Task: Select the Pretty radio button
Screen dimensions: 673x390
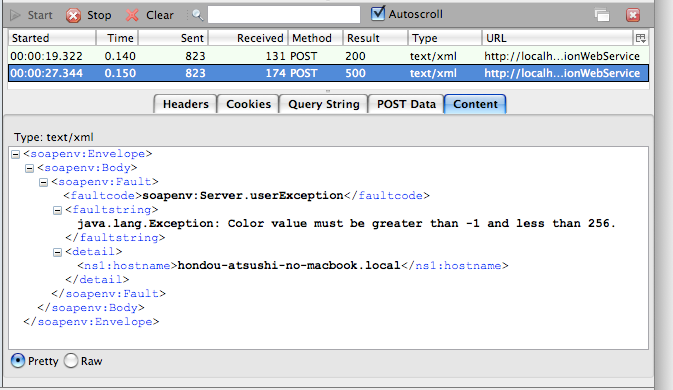Action: click(x=18, y=361)
